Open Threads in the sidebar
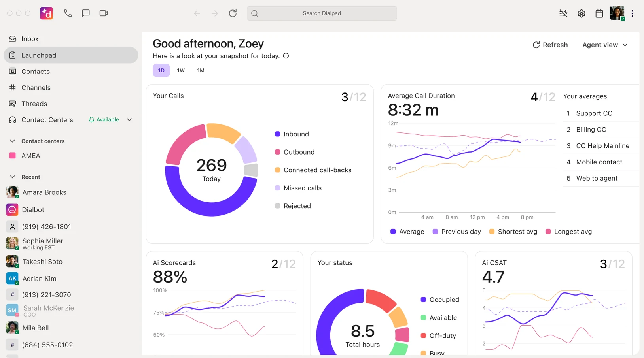 coord(71,104)
